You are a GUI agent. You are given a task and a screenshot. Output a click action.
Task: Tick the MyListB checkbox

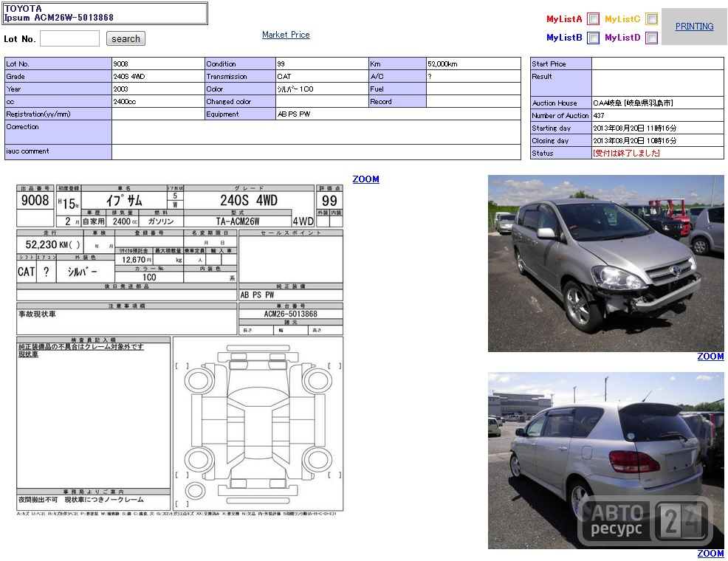click(x=593, y=38)
